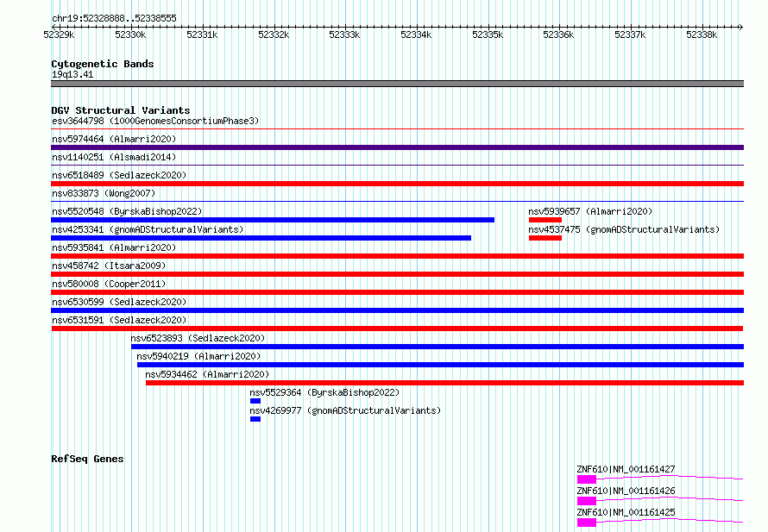This screenshot has width=768, height=532.
Task: Select the 19q13.41 band label
Action: (x=72, y=74)
